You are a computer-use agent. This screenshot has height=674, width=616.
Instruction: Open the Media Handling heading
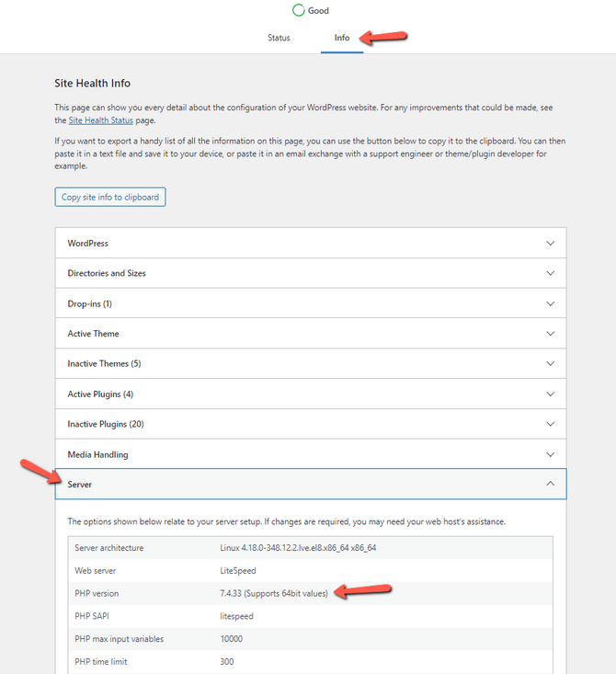97,454
